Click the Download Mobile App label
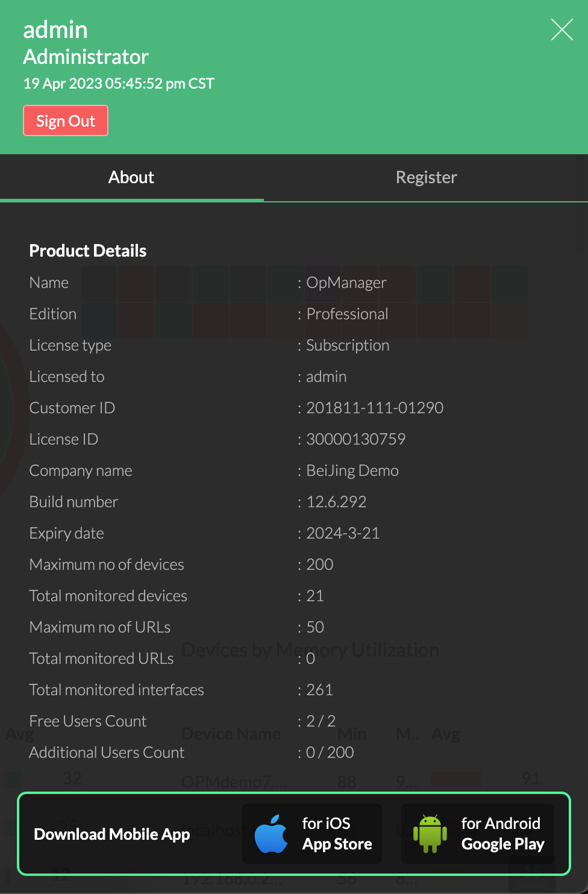 coord(112,834)
